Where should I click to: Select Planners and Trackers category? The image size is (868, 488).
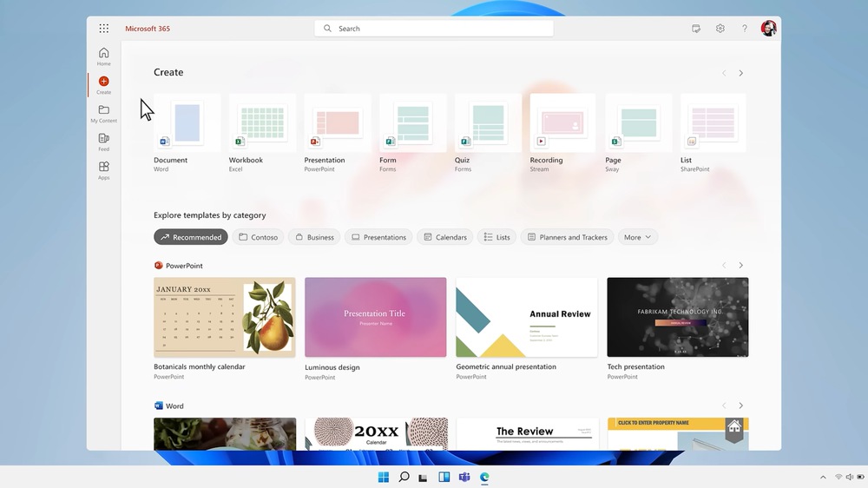point(568,237)
